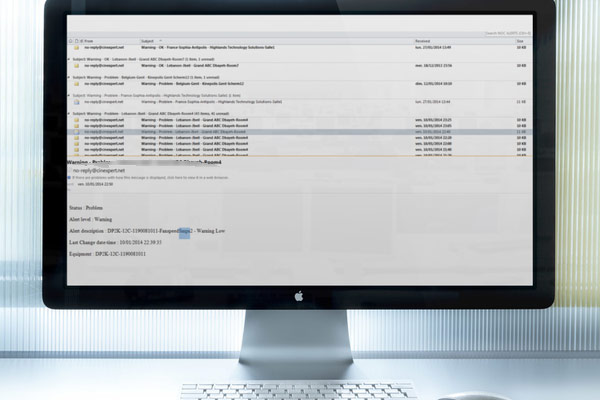
Task: Click the Alert description line in the message
Action: coord(147,231)
